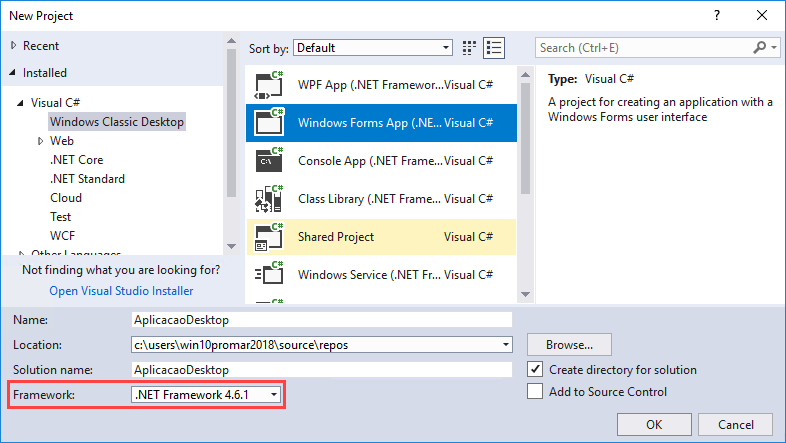Click the Name text field

[322, 320]
